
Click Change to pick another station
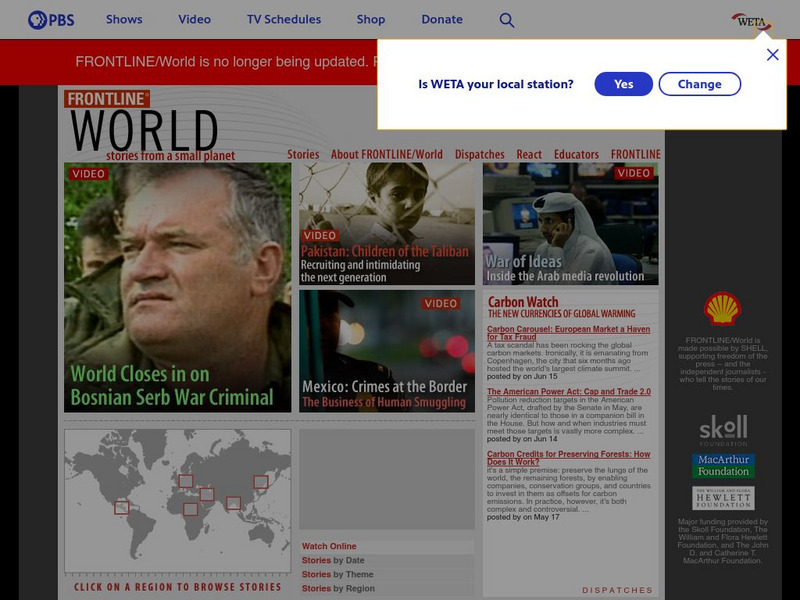(x=699, y=84)
